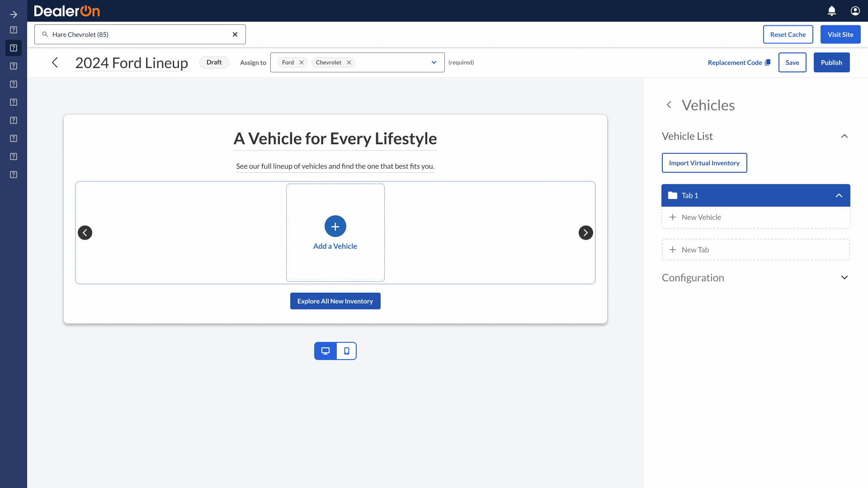Open the sixth sidebar question-mark item
Viewport: 868px width, 488px height.
click(x=14, y=120)
